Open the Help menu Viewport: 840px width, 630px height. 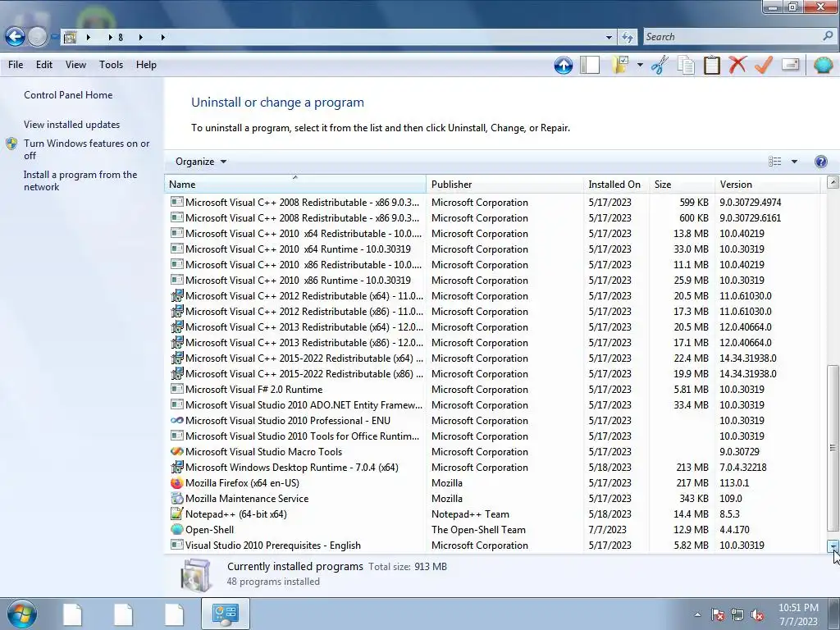pos(146,65)
